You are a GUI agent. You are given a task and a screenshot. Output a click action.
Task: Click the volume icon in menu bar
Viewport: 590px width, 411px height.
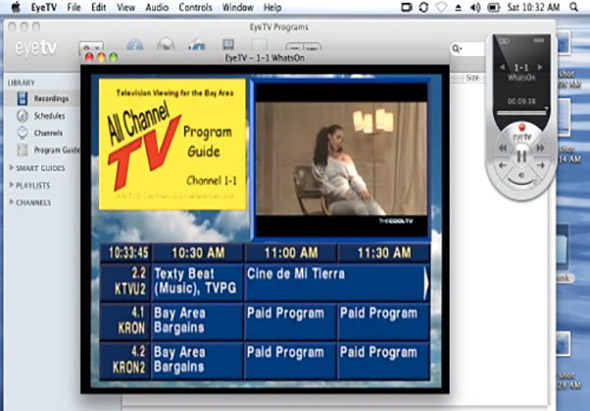point(476,8)
